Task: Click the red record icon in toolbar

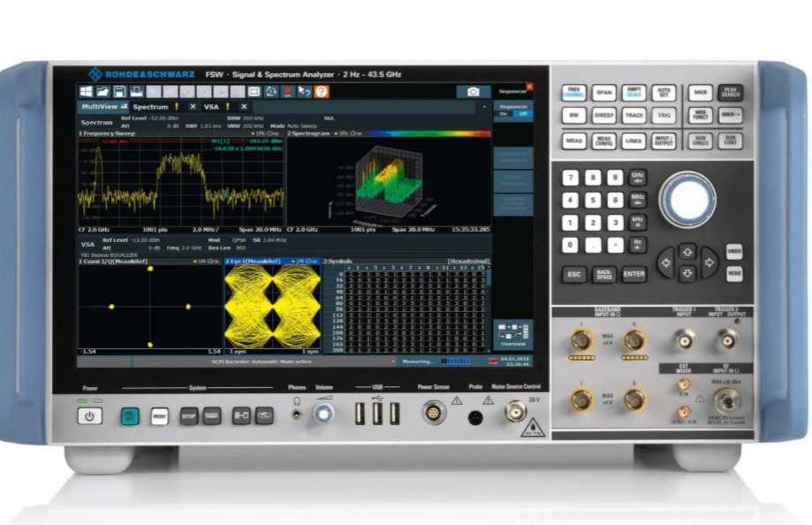Action: (x=288, y=92)
